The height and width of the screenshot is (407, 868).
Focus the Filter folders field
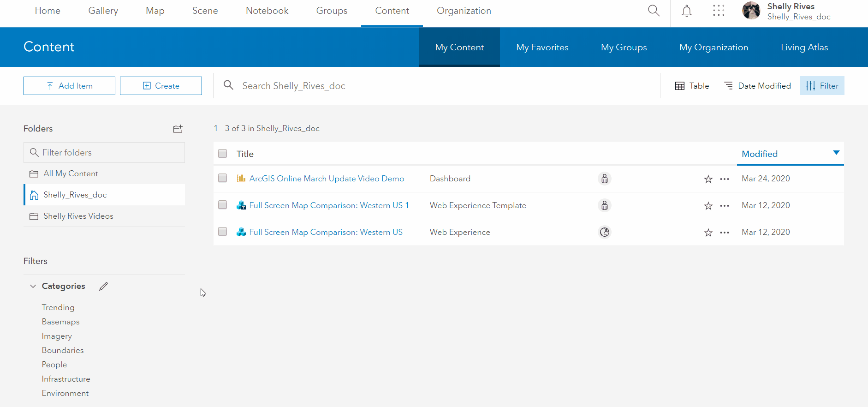104,152
